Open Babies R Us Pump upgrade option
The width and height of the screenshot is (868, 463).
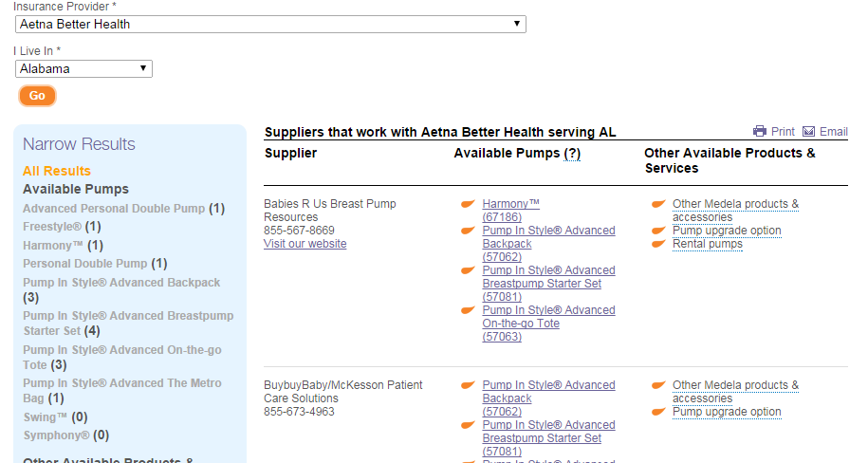(727, 231)
